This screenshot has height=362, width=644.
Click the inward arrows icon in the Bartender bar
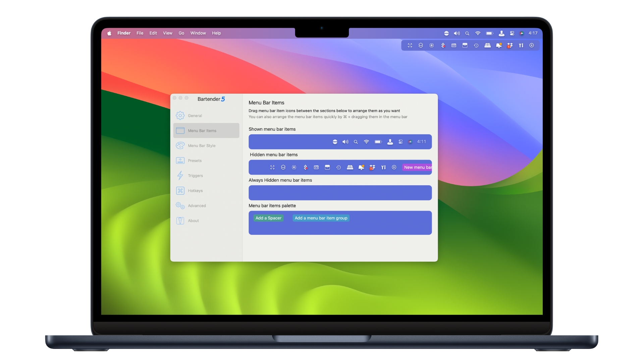[410, 45]
